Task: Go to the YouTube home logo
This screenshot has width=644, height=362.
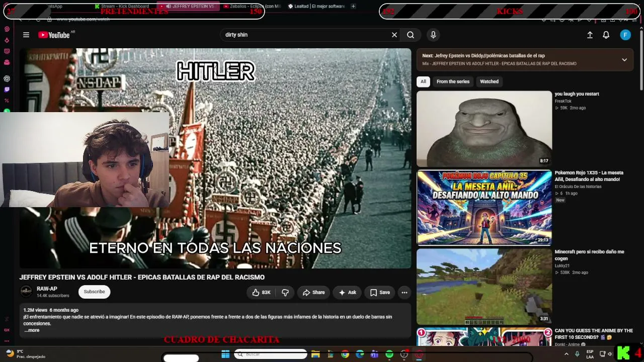Action: pos(53,35)
